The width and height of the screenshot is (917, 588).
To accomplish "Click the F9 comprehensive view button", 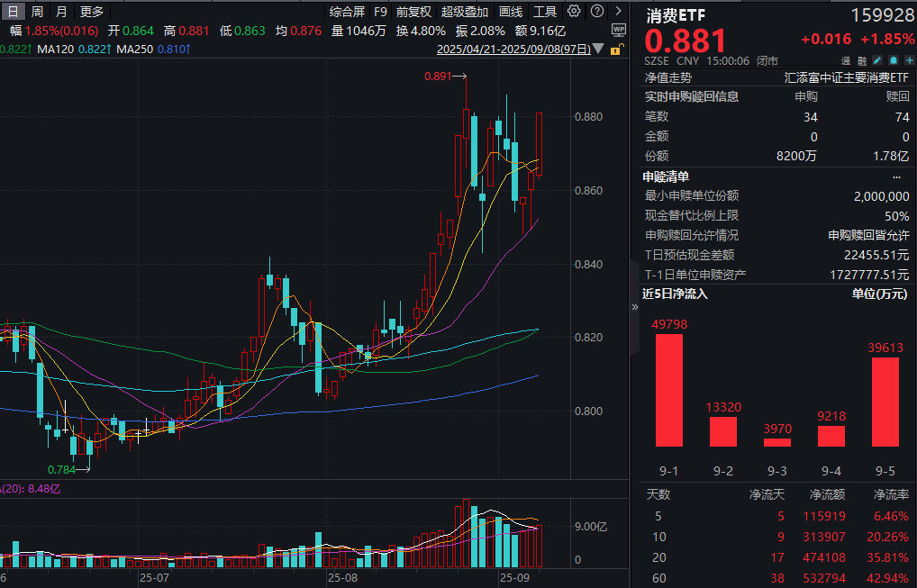I will [x=379, y=11].
